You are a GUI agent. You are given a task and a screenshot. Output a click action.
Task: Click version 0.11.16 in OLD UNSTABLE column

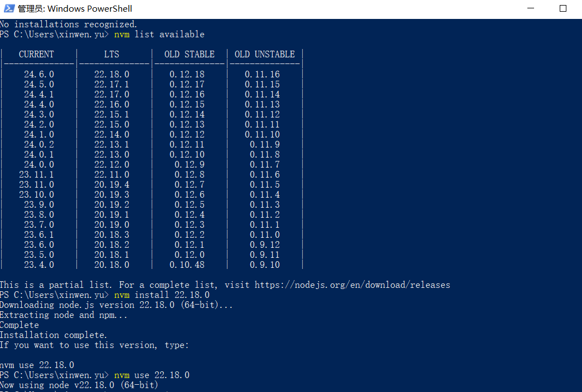coord(262,75)
